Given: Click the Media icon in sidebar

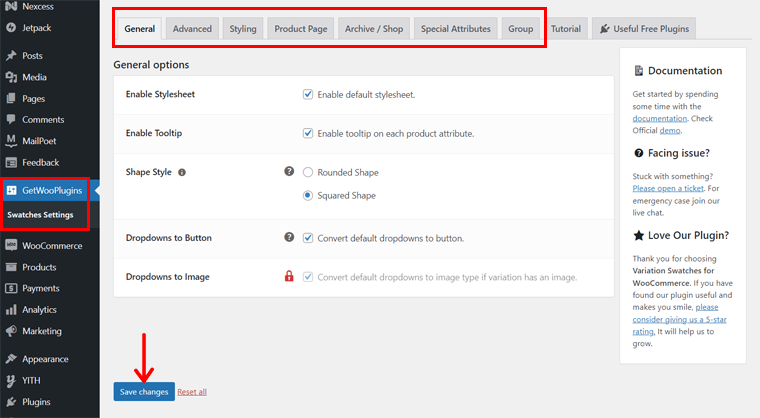Looking at the screenshot, I should (x=11, y=77).
